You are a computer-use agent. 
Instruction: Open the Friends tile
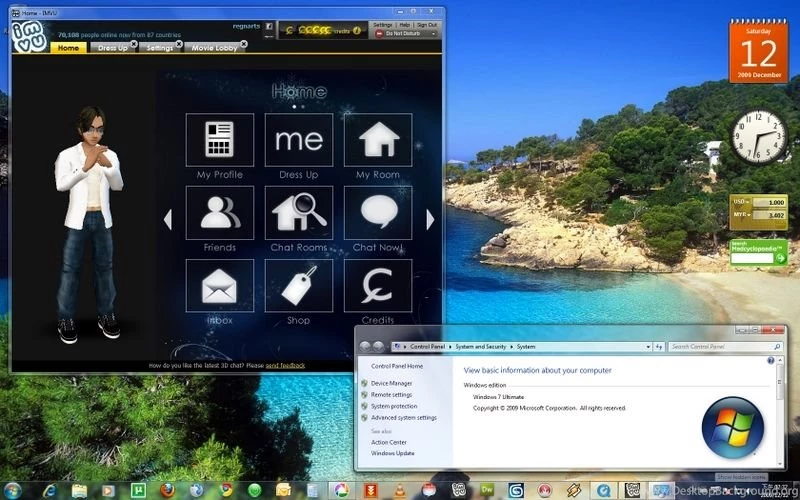tap(219, 213)
